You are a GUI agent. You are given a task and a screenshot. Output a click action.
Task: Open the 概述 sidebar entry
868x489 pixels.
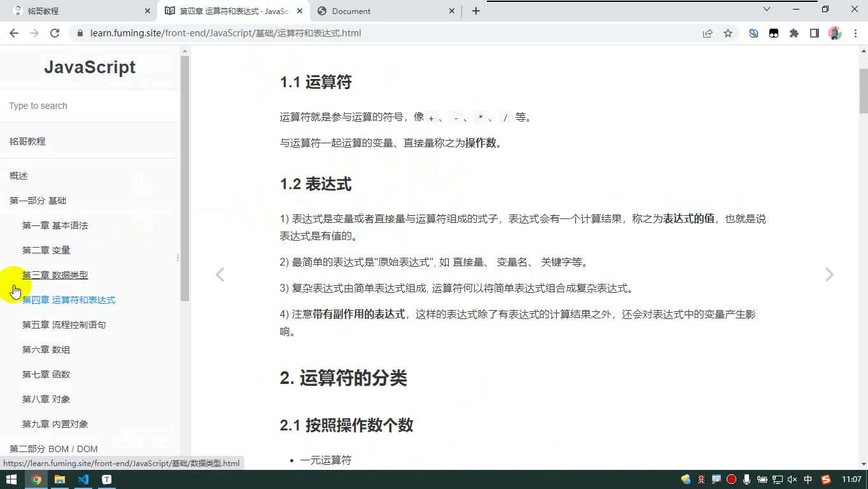click(x=18, y=176)
